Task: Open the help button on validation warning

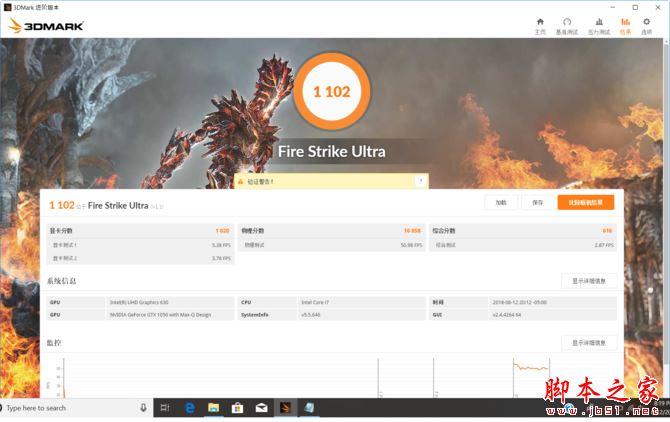Action: pyautogui.click(x=421, y=182)
